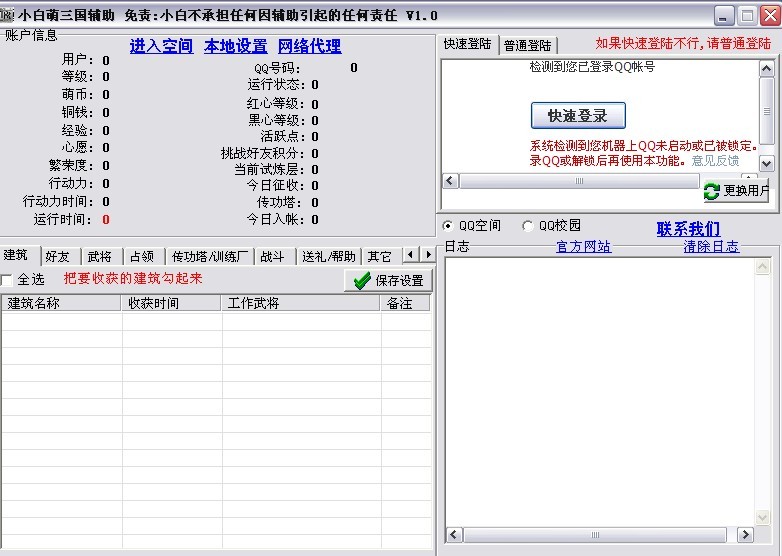
Task: Click the login panel's scroll-down arrow
Action: 767,163
